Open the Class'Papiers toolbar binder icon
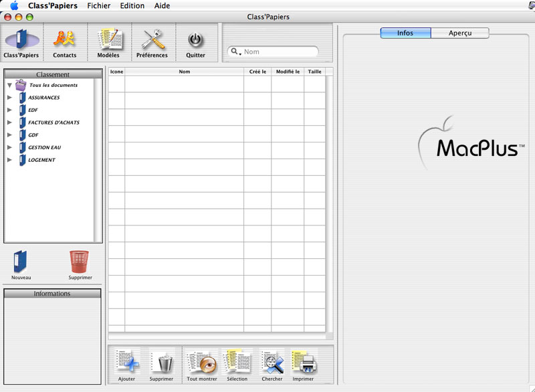Screen dimensions: 535x392 (x=21, y=39)
